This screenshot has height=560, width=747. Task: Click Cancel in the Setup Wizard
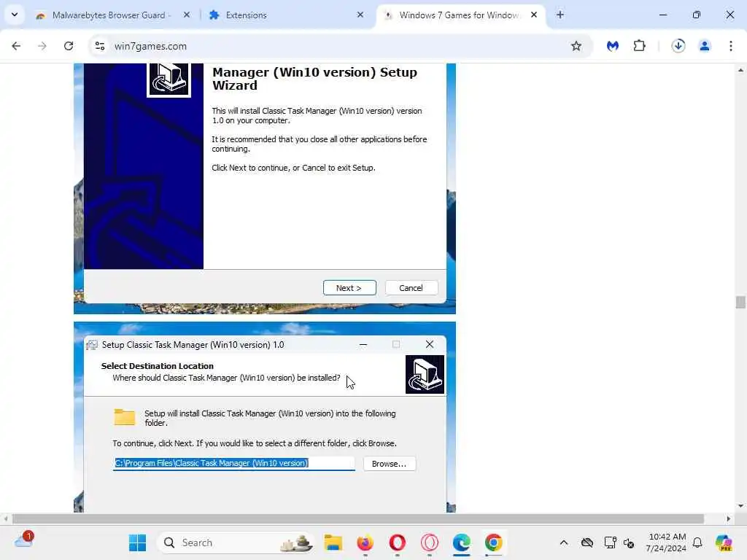411,288
